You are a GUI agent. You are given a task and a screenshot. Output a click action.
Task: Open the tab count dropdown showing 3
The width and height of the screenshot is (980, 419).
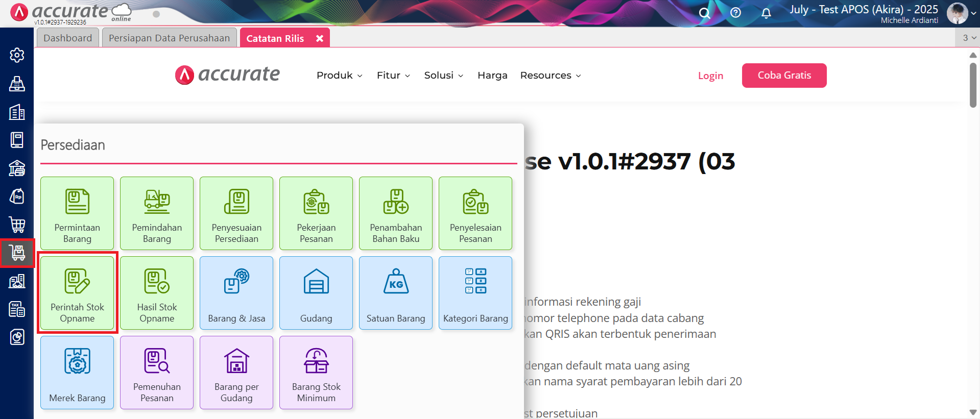[969, 38]
